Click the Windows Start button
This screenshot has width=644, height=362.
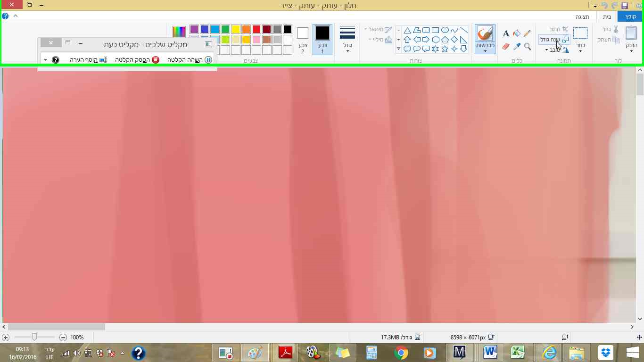tap(632, 353)
